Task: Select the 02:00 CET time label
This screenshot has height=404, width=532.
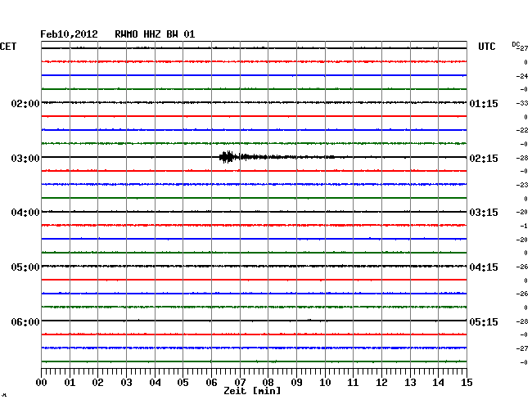Action: (x=25, y=103)
